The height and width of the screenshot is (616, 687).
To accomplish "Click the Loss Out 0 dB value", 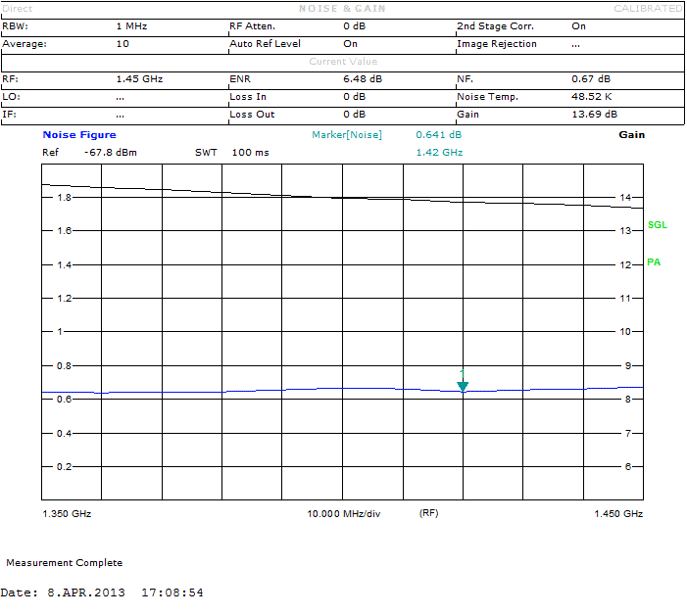I will [354, 115].
